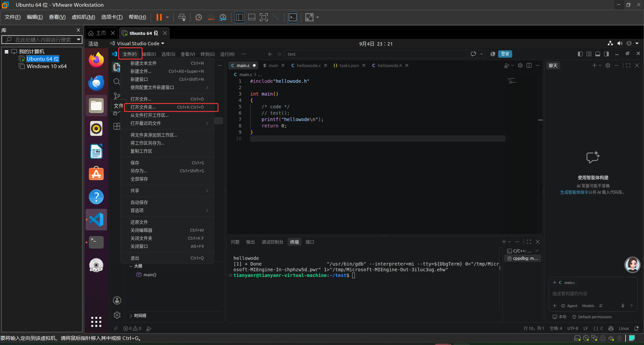Maximize the terminal panel size
This screenshot has width=644, height=345.
(529, 242)
